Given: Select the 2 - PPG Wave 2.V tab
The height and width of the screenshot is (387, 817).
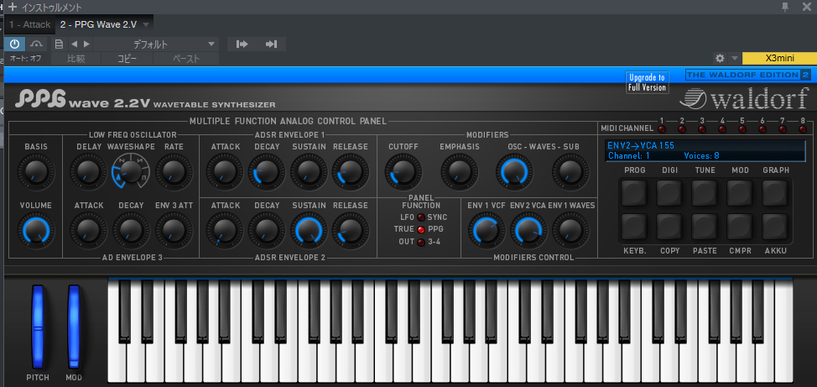Looking at the screenshot, I should click(x=98, y=24).
